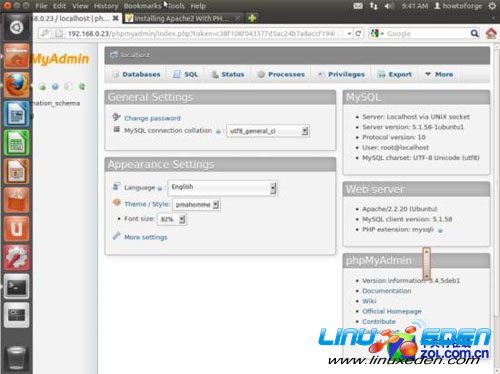Open the network indicator menu
This screenshot has width=500, height=374.
pyautogui.click(x=373, y=6)
